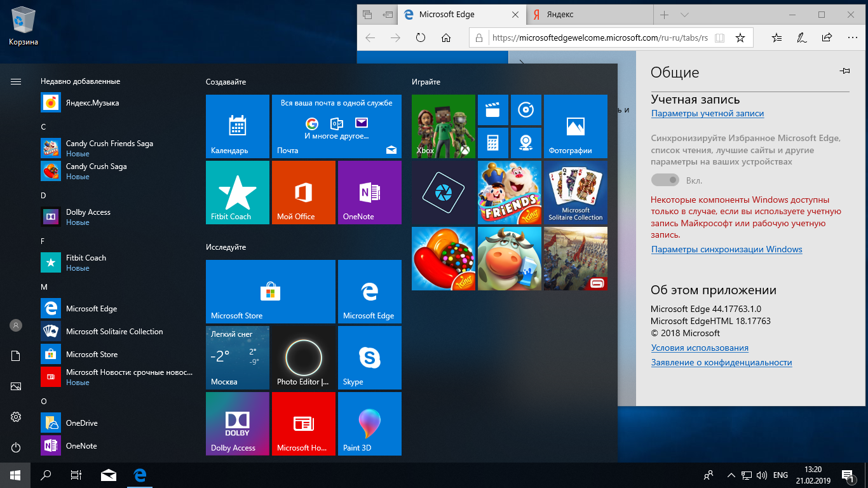Launch the Photo Editor tile
The image size is (868, 488).
304,358
